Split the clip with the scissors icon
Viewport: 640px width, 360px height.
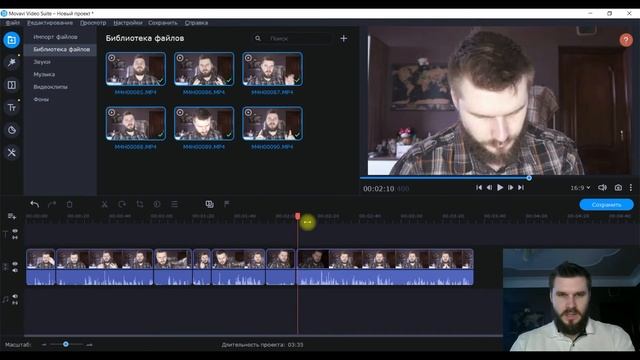click(104, 204)
